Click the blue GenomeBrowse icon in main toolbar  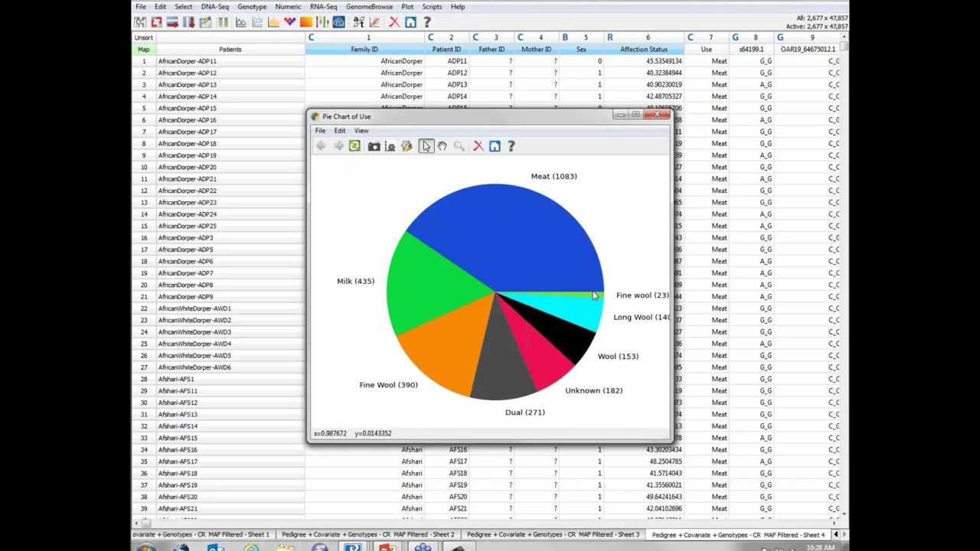338,22
